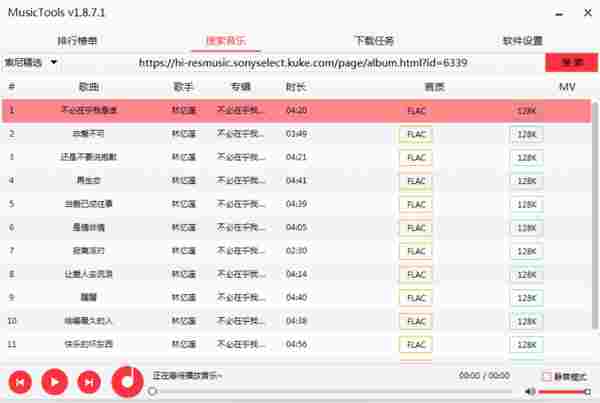This screenshot has width=600, height=403.
Task: Download 128K for song row 1
Action: point(527,111)
